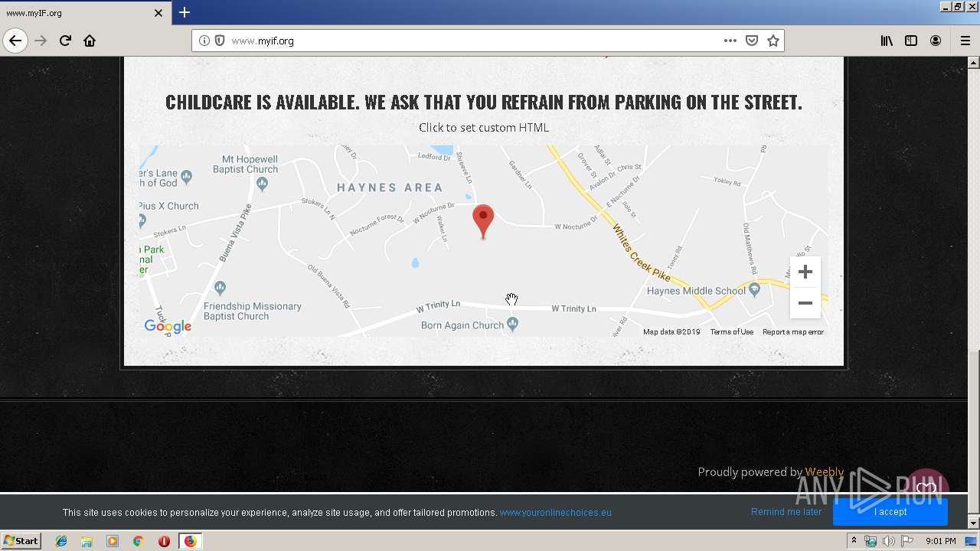This screenshot has width=980, height=551.
Task: Open Firefox account icon
Action: (x=936, y=41)
